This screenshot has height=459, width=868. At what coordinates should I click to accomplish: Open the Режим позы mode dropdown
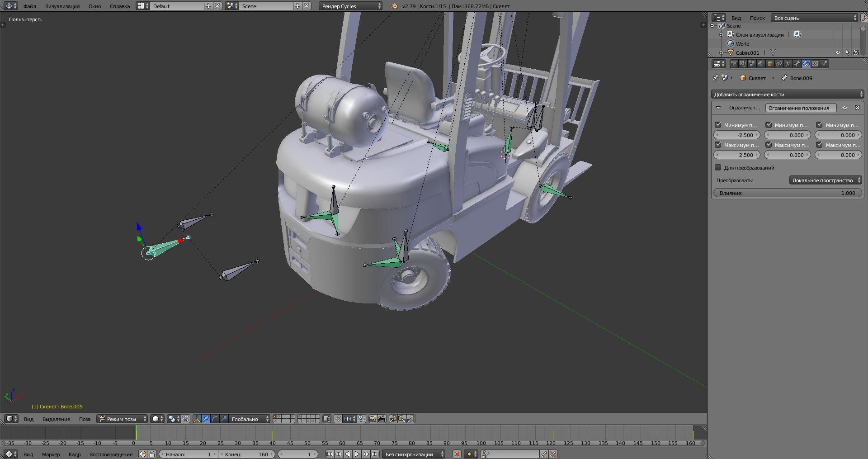122,419
